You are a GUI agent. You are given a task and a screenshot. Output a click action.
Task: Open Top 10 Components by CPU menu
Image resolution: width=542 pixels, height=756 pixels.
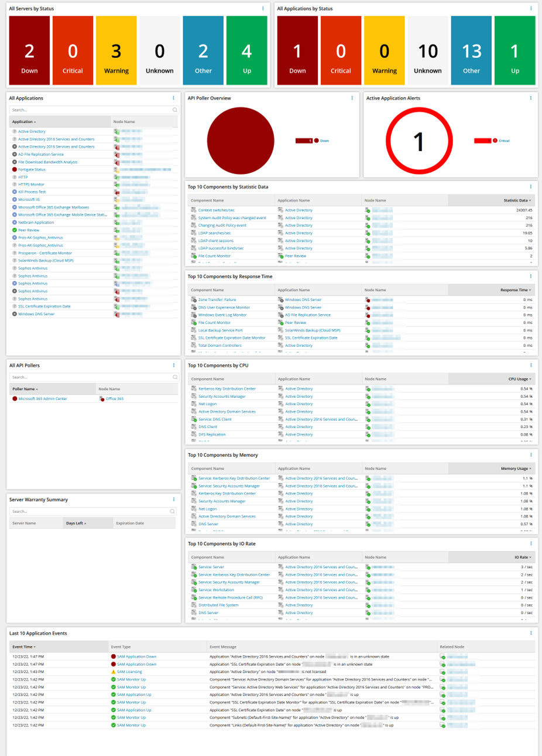[x=531, y=365]
